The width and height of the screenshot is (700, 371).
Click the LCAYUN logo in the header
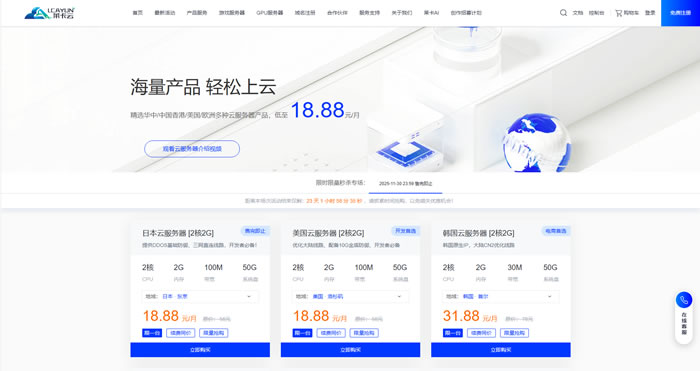click(50, 13)
